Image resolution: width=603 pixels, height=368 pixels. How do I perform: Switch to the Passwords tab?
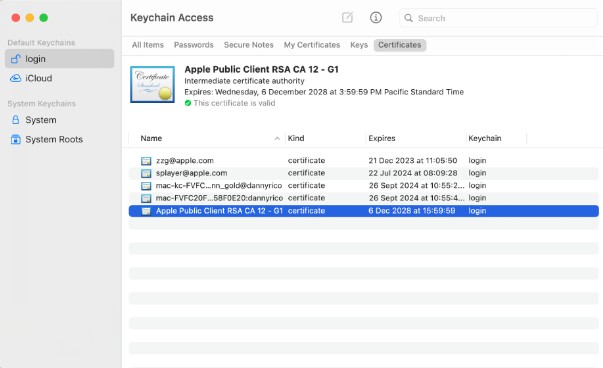point(193,45)
